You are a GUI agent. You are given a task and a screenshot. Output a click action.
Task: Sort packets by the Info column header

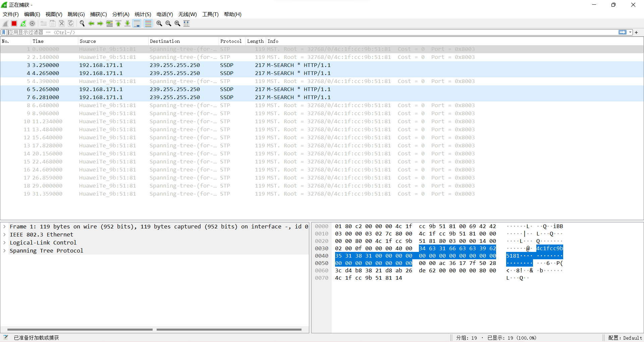454,41
